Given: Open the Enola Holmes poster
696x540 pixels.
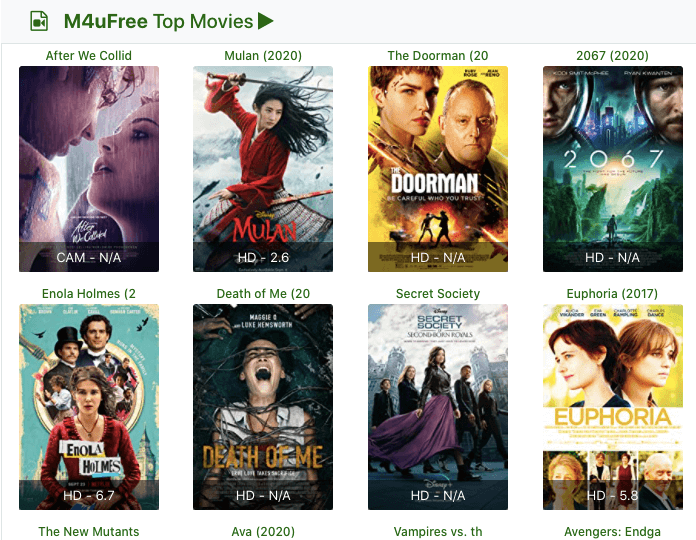Looking at the screenshot, I should [x=89, y=406].
